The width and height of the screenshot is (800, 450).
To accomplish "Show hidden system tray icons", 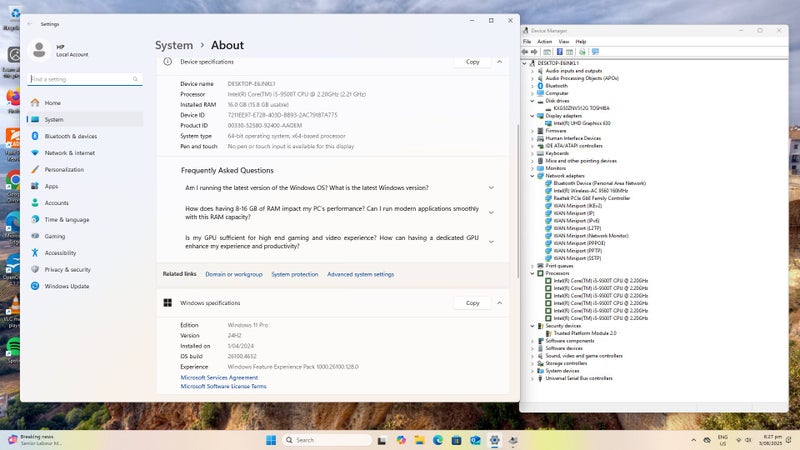I will 693,440.
